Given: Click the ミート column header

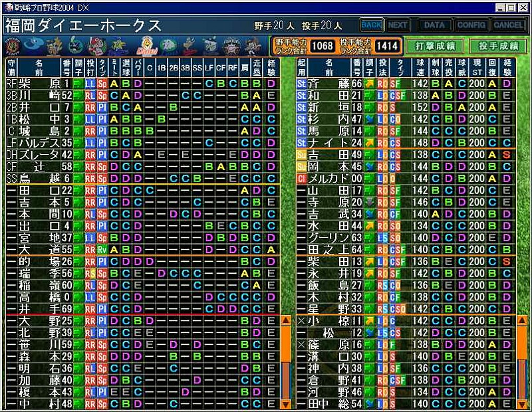Looking at the screenshot, I should (x=114, y=68).
